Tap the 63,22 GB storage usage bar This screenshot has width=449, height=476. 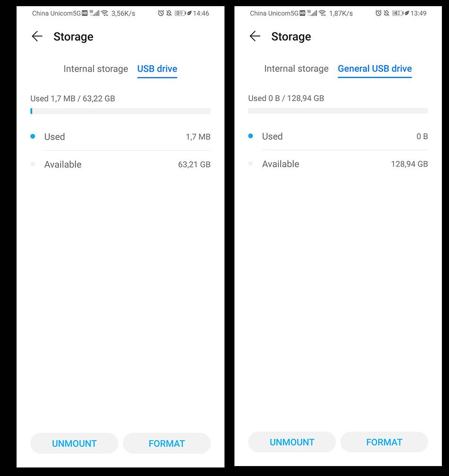coord(121,111)
